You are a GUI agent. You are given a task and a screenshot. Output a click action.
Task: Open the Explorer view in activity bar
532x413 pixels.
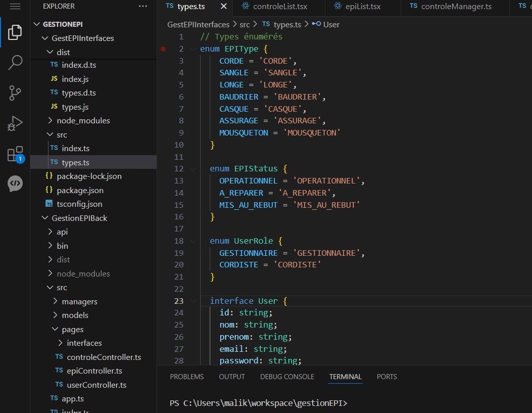pos(15,32)
